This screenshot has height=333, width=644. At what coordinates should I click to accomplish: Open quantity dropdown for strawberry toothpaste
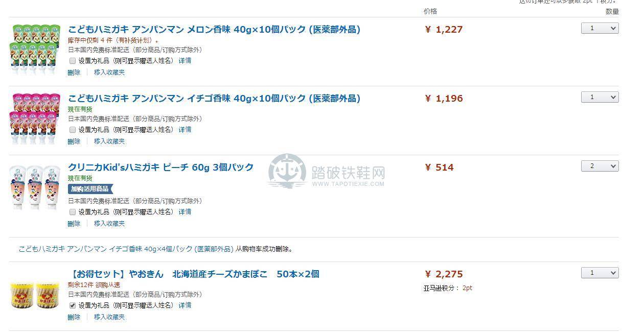tap(600, 98)
